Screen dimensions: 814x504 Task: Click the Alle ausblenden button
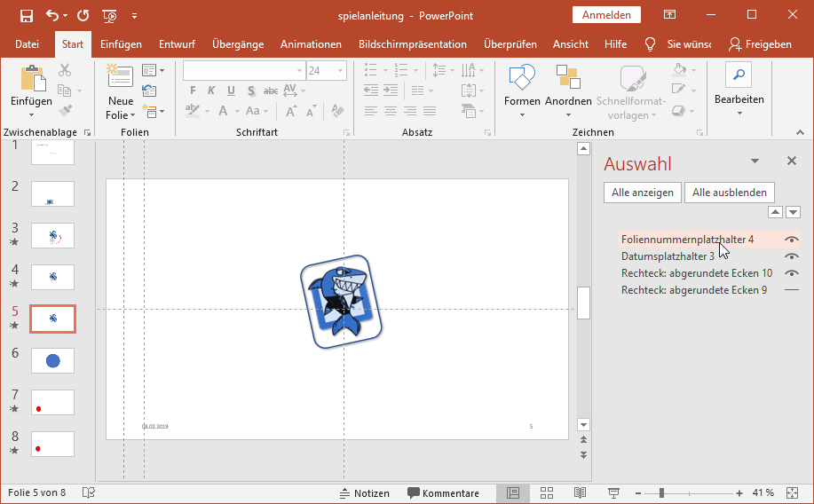click(x=730, y=193)
